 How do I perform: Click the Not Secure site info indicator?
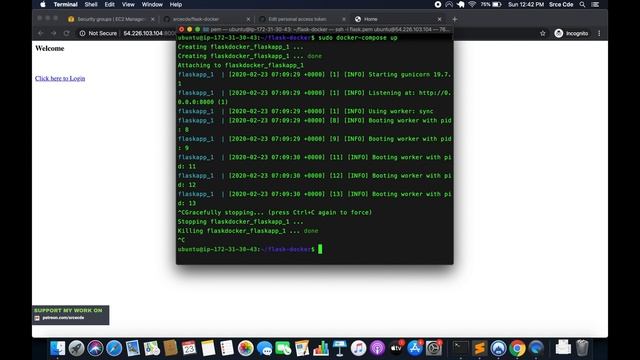pos(98,33)
